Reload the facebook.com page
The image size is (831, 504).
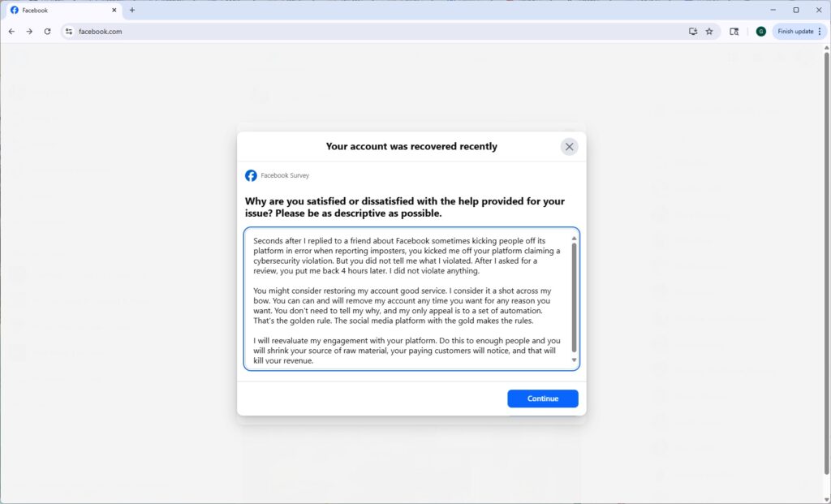47,31
